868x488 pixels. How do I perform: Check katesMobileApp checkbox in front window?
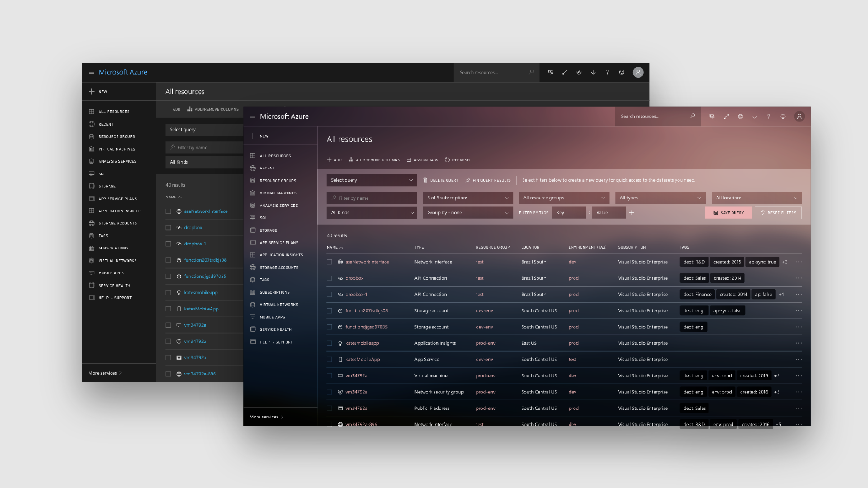click(x=330, y=359)
